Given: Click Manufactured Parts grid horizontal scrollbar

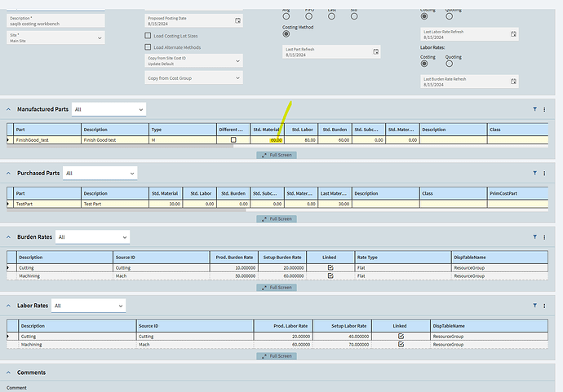Looking at the screenshot, I should (120, 146).
